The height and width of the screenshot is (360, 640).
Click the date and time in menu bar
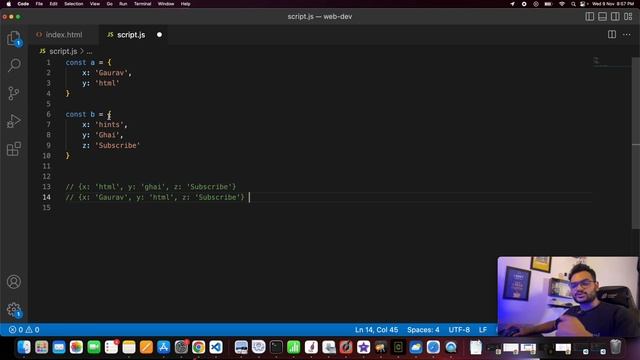(613, 4)
